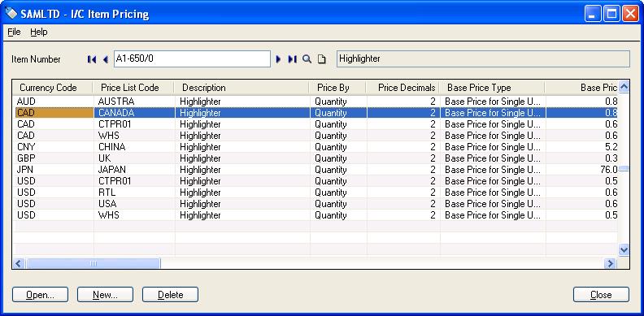Image resolution: width=644 pixels, height=316 pixels.
Task: Click the 5.2 base price in CHINA row
Action: pos(581,147)
